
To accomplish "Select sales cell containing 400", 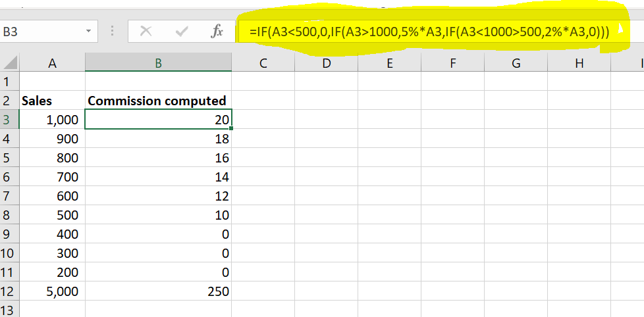I will pos(52,233).
